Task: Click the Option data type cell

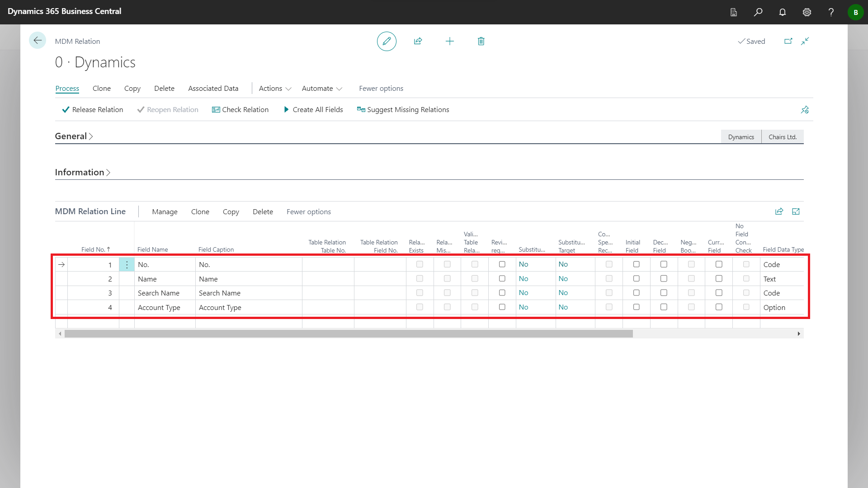Action: click(782, 308)
